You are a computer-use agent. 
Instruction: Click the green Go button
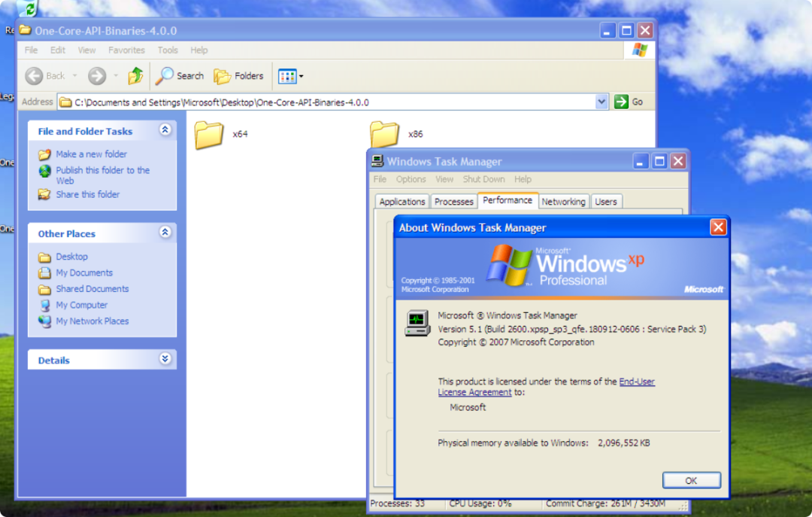629,102
